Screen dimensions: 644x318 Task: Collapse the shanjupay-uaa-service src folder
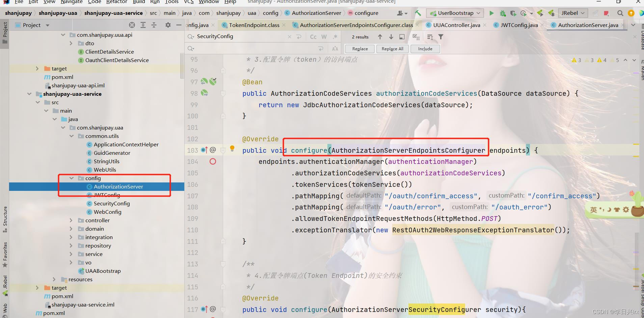click(38, 102)
